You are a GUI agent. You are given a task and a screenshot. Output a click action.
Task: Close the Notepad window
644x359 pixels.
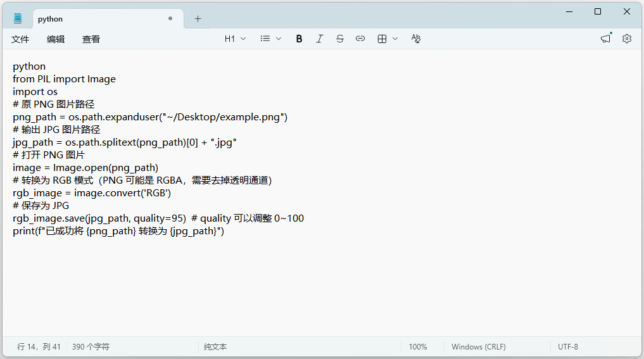click(627, 11)
